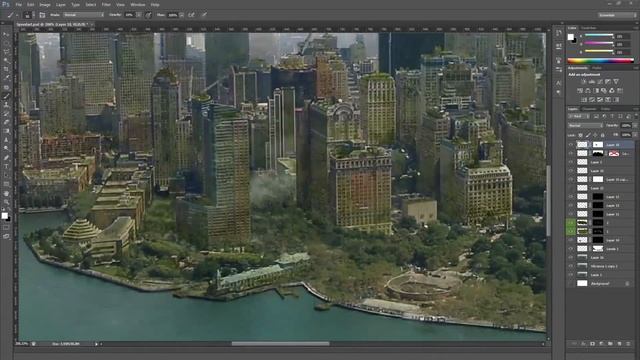Click the top R slider in Color panel
The image size is (640, 360).
click(599, 35)
